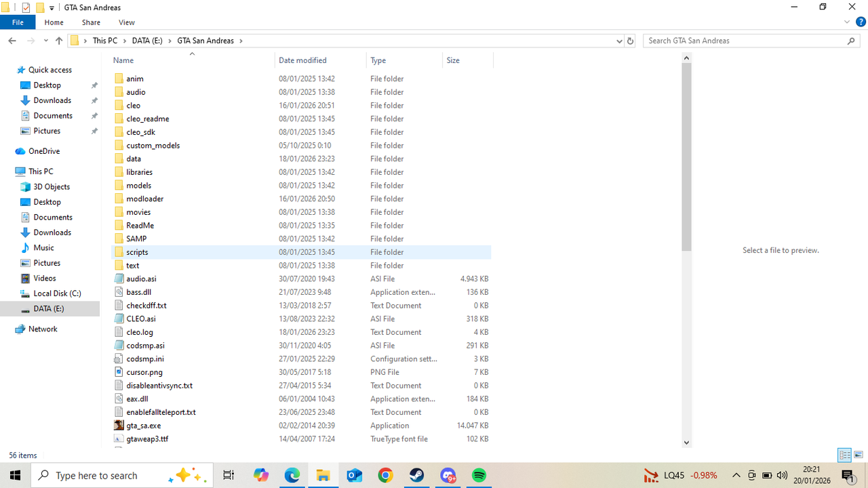Select Quick access in the navigation pane
The width and height of the screenshot is (868, 488).
[x=50, y=70]
